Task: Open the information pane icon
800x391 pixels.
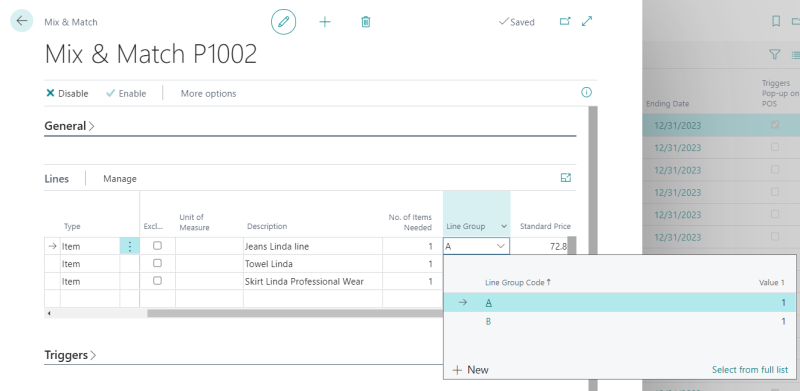Action: [x=586, y=92]
